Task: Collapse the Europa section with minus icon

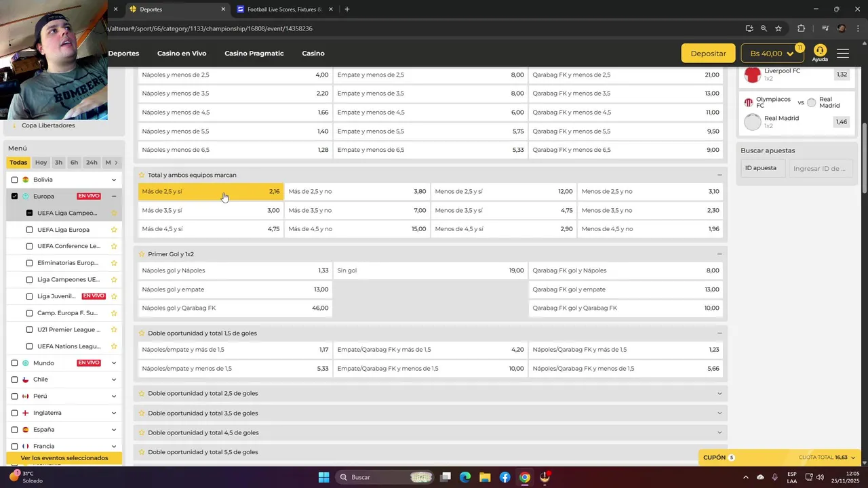Action: pyautogui.click(x=114, y=197)
